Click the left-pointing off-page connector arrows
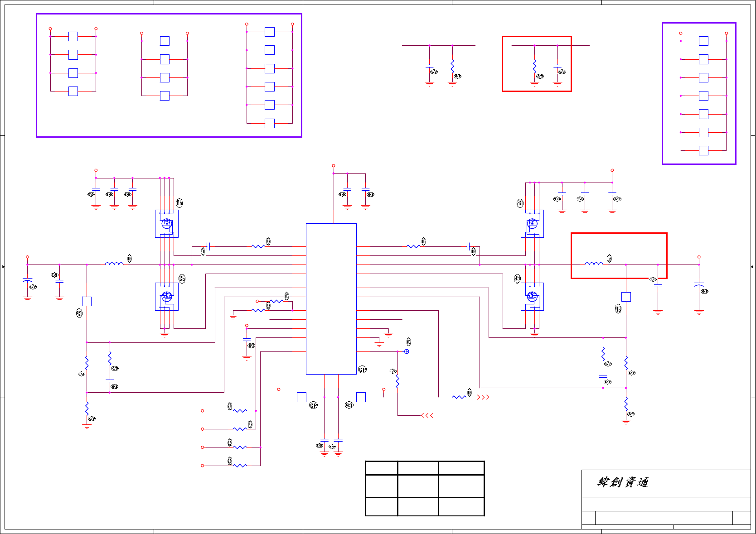 [x=427, y=415]
